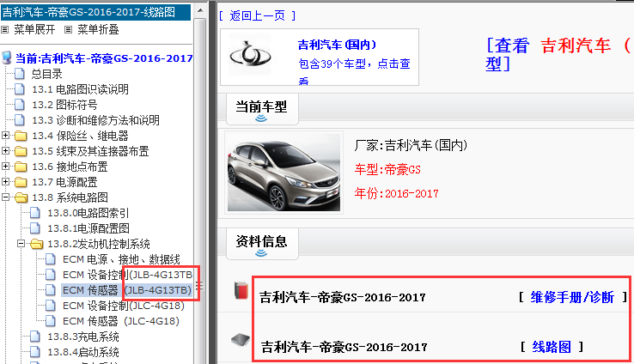Click the red book icon beside 维修手册 row

(x=241, y=291)
